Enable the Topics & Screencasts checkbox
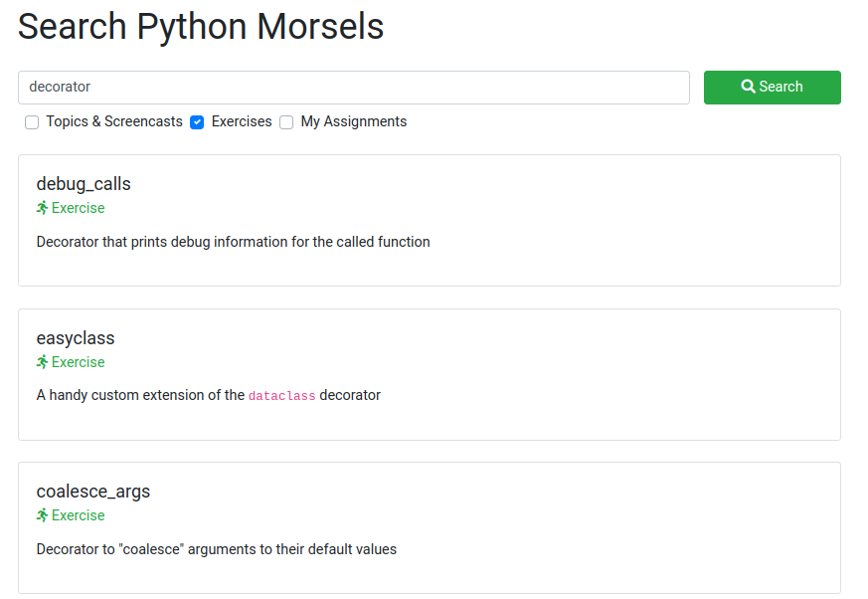Screen dimensions: 868x599 [32, 122]
